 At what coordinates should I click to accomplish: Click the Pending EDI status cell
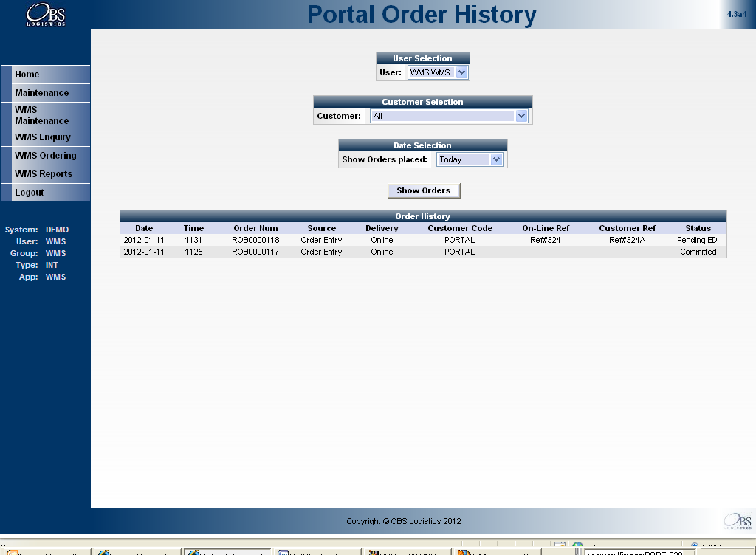pos(698,240)
